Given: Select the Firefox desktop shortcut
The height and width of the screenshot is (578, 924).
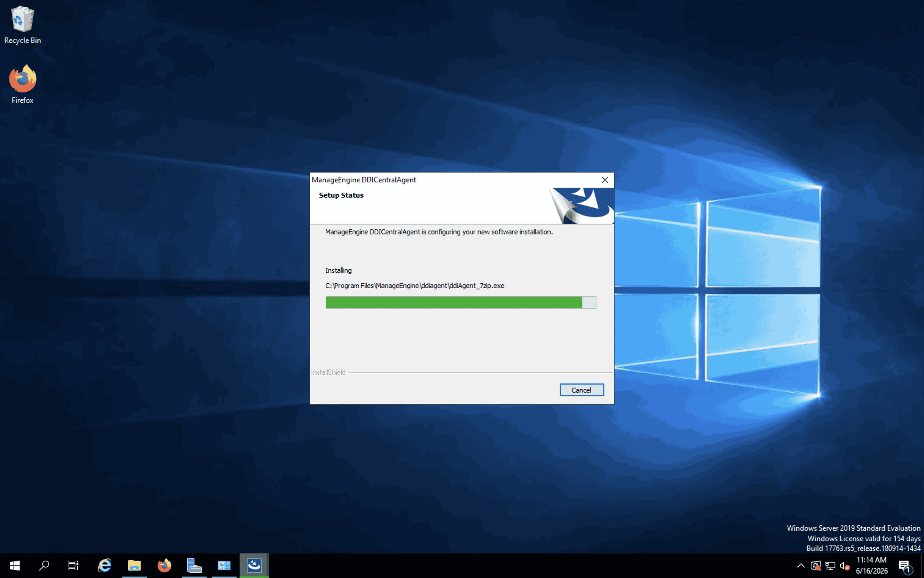Looking at the screenshot, I should pyautogui.click(x=23, y=84).
